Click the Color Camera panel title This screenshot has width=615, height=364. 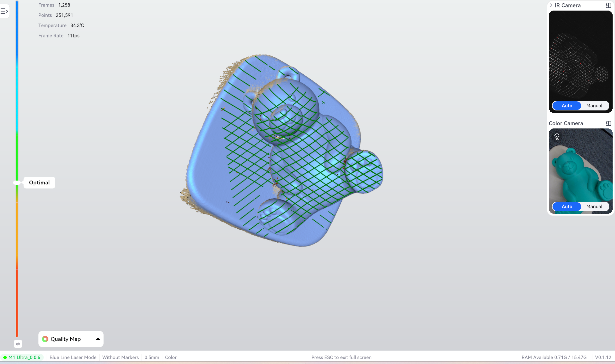[566, 123]
